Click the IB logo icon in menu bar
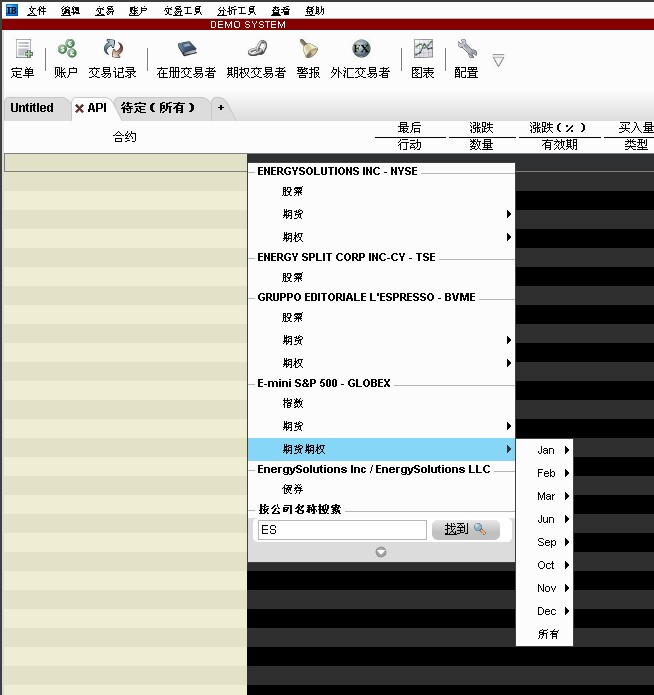654x695 pixels. (12, 10)
